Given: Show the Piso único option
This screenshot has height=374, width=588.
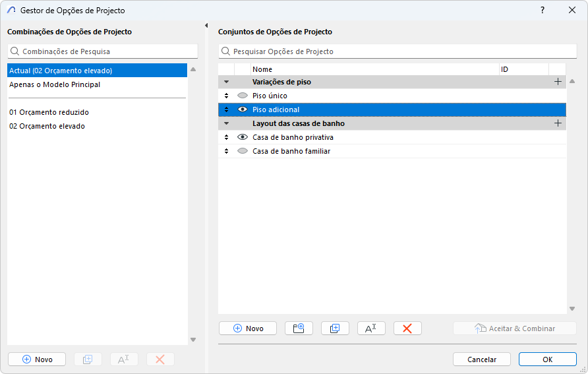Looking at the screenshot, I should coord(243,96).
